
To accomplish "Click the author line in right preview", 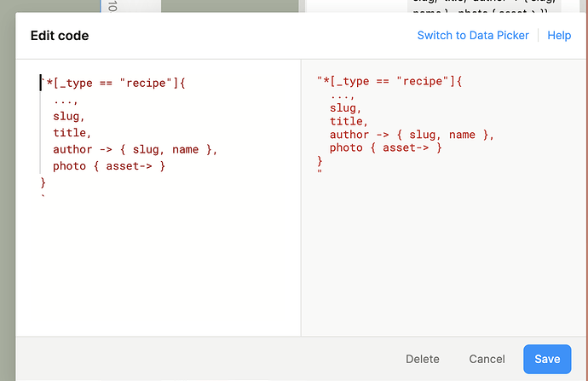I will [x=412, y=135].
